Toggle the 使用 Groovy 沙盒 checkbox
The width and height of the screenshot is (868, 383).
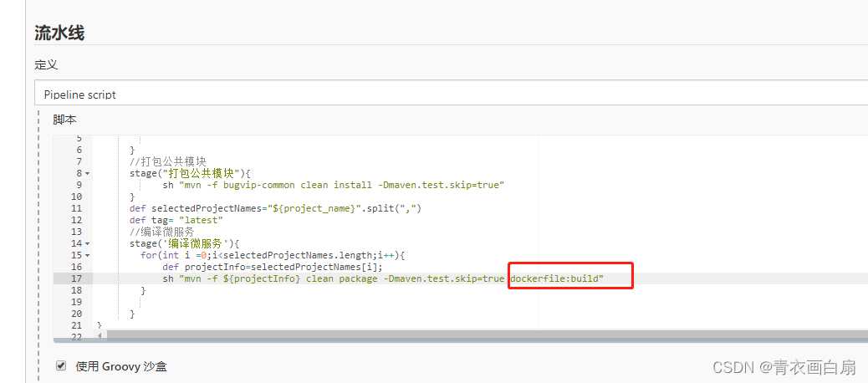[61, 365]
